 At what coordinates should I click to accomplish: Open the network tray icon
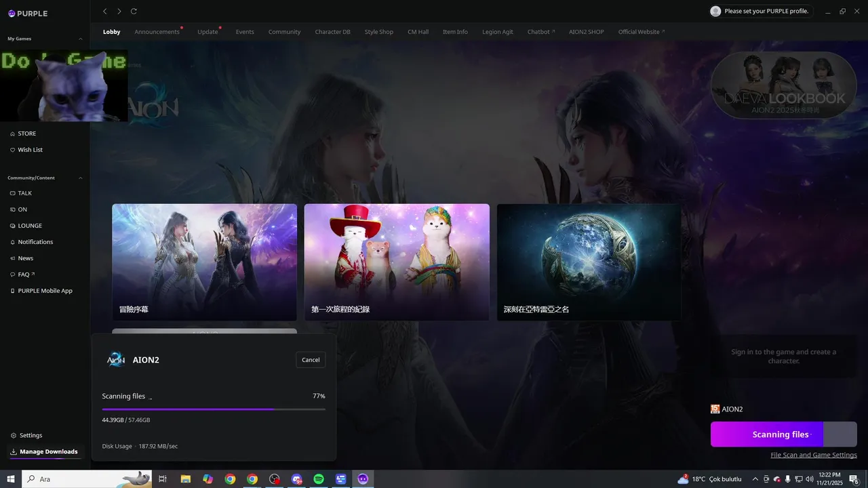pyautogui.click(x=798, y=479)
